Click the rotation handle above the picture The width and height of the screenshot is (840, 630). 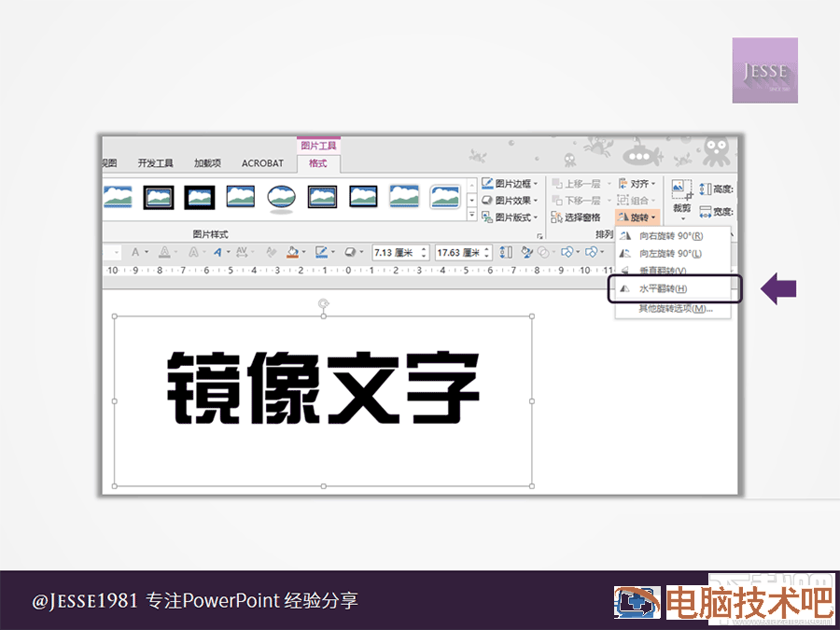pyautogui.click(x=323, y=304)
